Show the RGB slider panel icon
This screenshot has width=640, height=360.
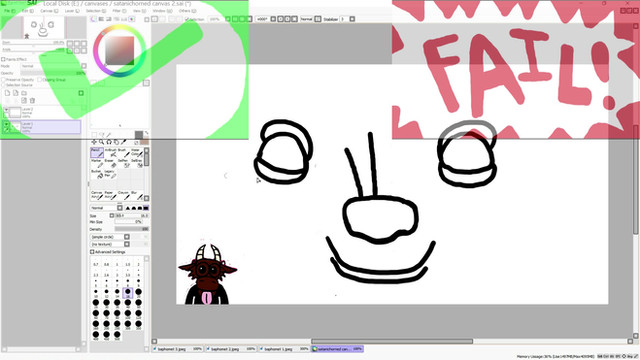(x=101, y=19)
